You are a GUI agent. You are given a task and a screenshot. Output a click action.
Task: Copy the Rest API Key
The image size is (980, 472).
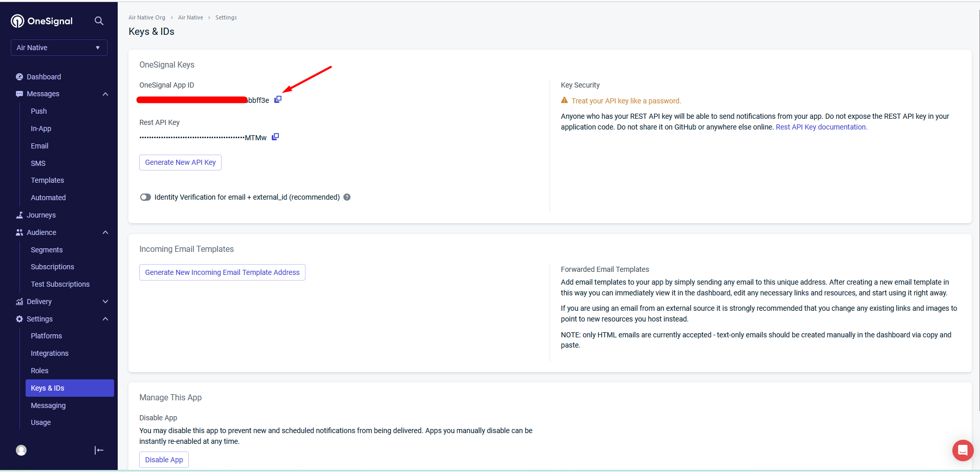click(275, 137)
